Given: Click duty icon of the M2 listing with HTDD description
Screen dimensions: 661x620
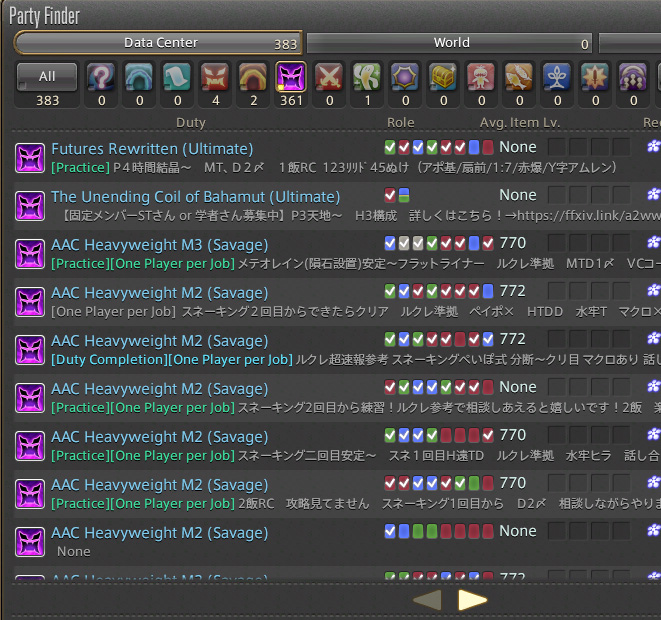Looking at the screenshot, I should 30,302.
